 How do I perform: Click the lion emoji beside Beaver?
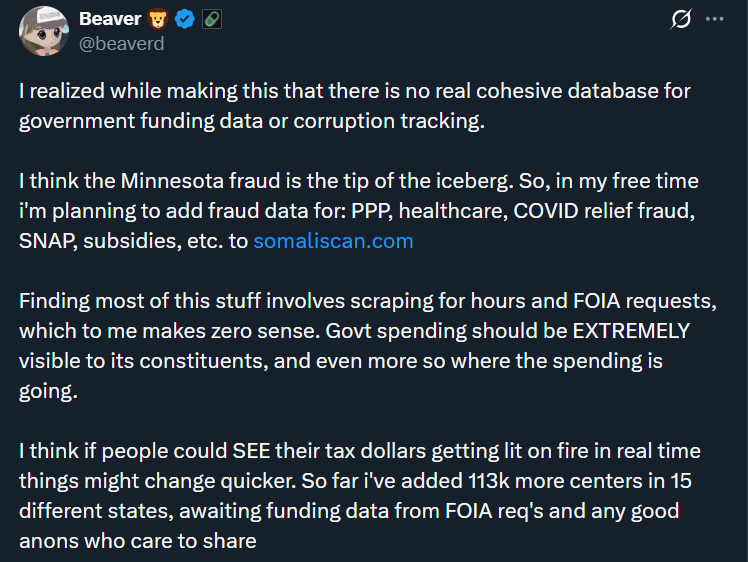click(159, 19)
